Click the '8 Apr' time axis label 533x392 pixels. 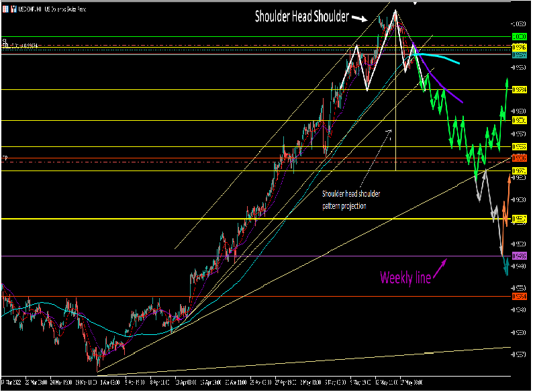pos(160,383)
